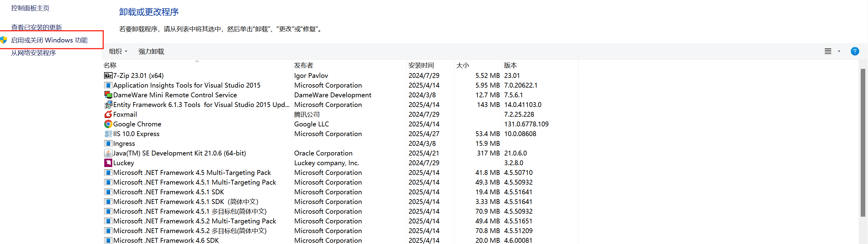Image resolution: width=868 pixels, height=244 pixels.
Task: Click the icon of .NET Framework 4.5.1 SDK
Action: point(108,192)
